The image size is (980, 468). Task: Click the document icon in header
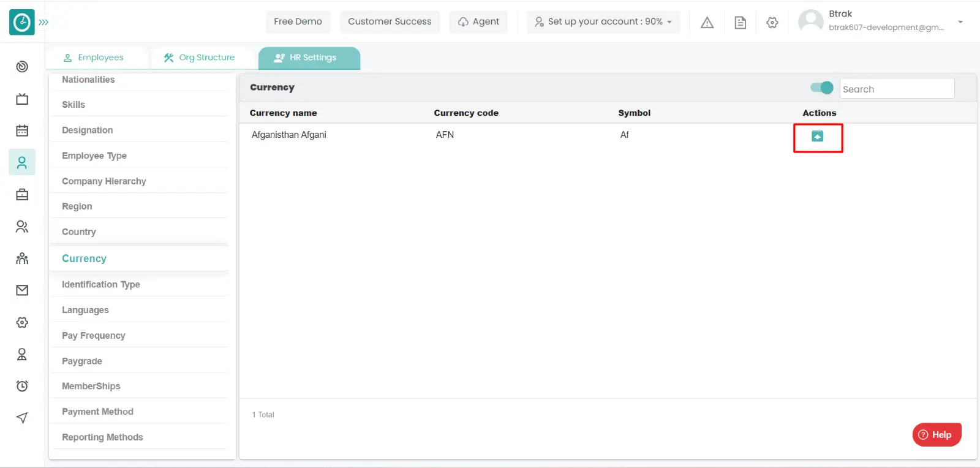click(x=740, y=23)
